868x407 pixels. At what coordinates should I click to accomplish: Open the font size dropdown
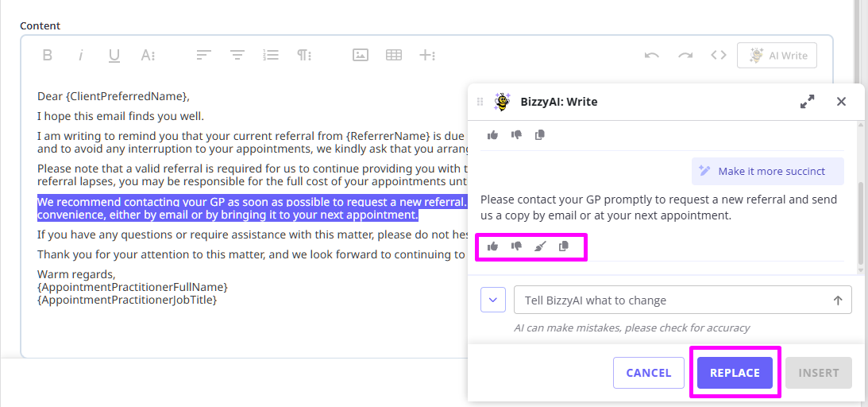pos(148,55)
